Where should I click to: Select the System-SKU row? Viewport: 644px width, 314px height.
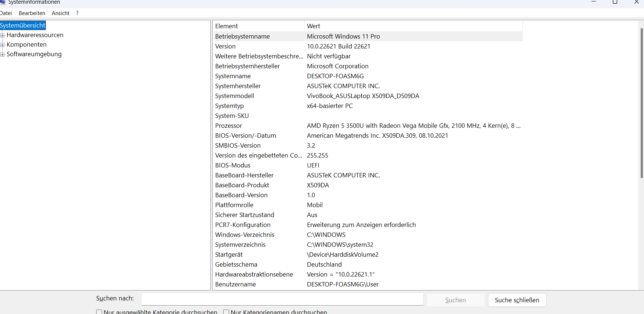(368, 116)
